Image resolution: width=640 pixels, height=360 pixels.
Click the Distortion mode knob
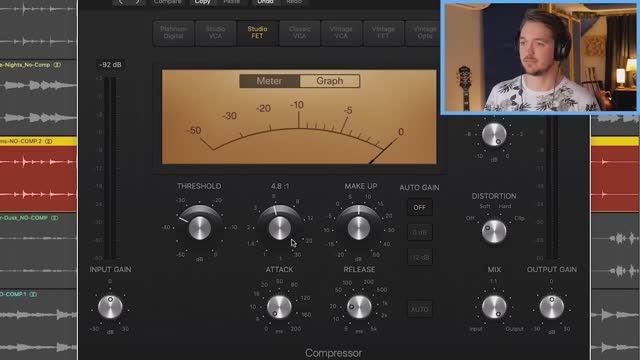coord(494,231)
